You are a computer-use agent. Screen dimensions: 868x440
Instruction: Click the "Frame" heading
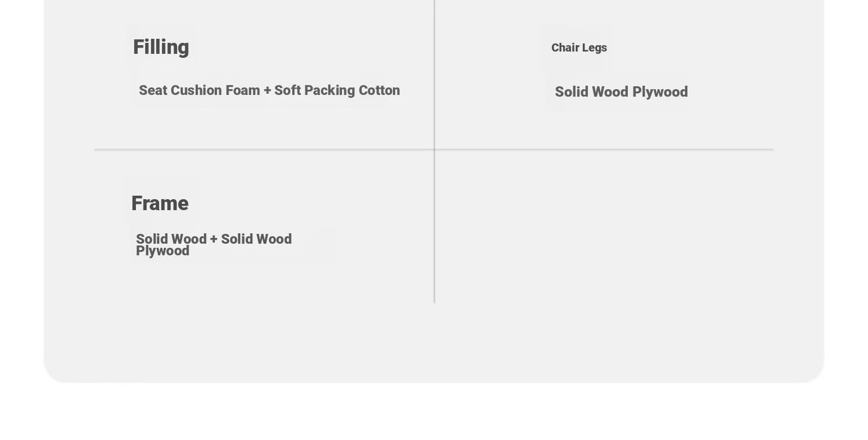(x=160, y=204)
